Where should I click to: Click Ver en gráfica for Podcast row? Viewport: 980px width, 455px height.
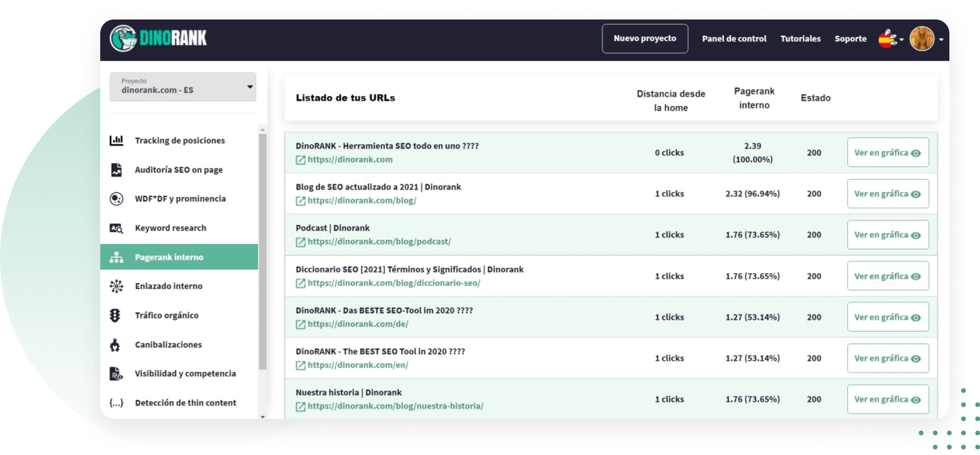[x=888, y=235]
